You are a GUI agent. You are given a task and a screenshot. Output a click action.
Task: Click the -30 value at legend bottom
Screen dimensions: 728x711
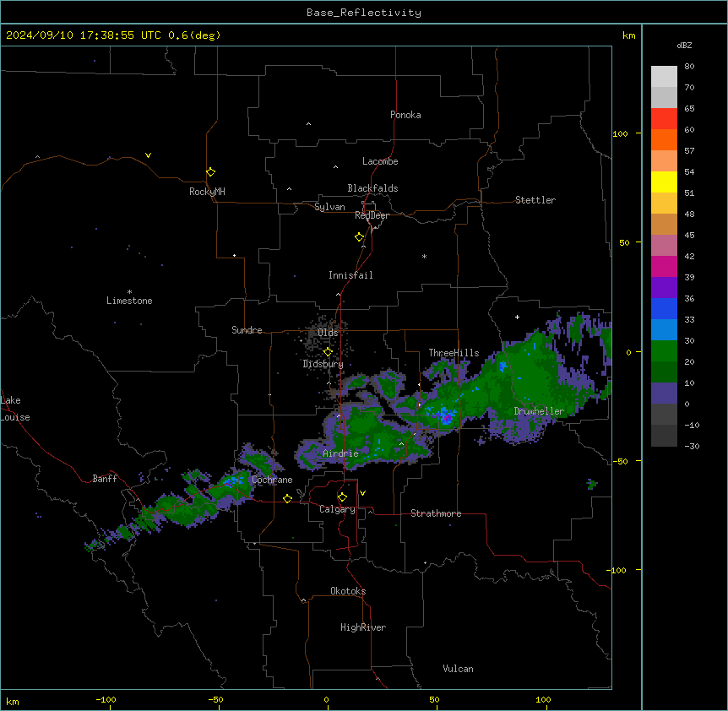[692, 446]
